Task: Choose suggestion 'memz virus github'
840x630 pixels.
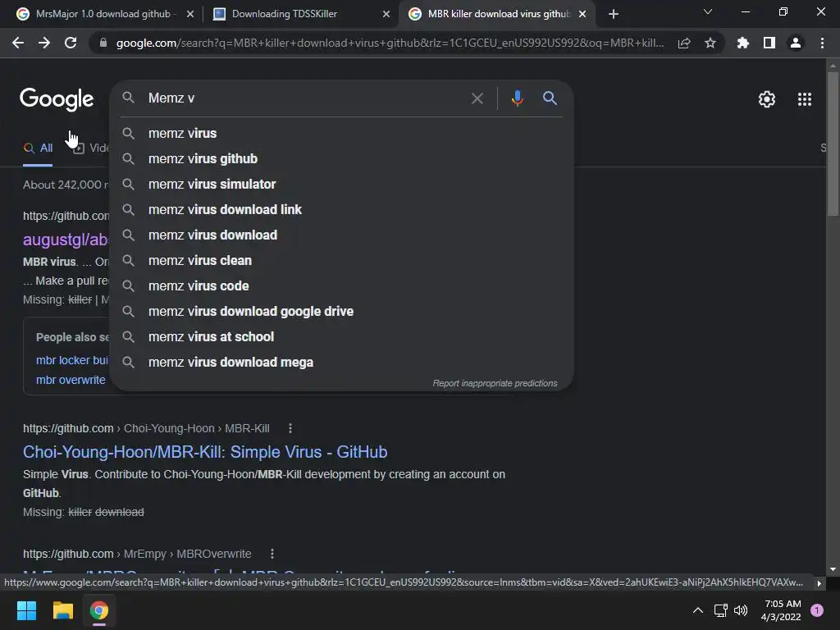Action: 342,158
